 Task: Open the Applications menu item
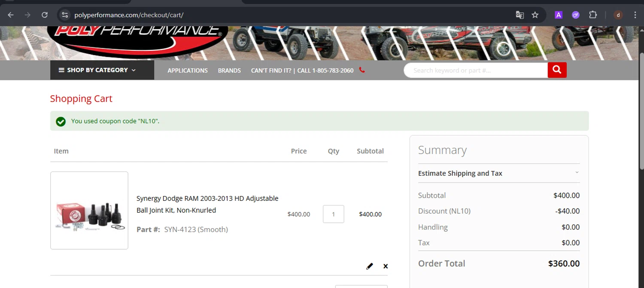pos(188,70)
